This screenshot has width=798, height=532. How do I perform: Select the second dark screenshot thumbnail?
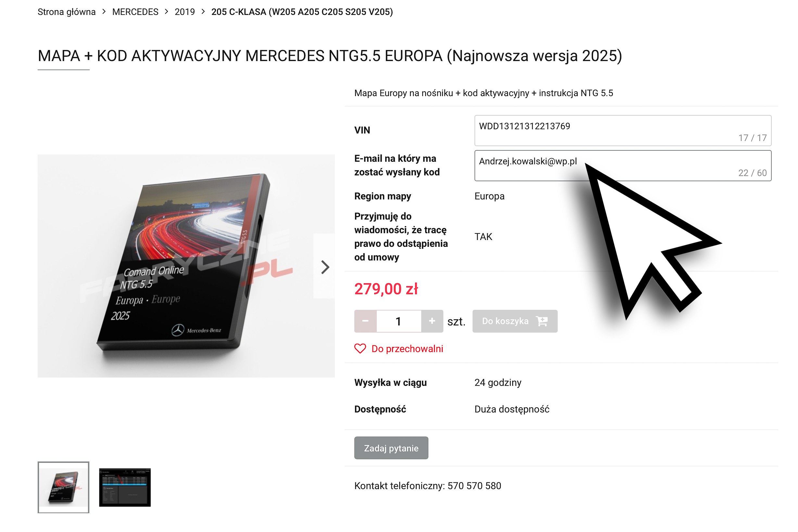(x=125, y=487)
